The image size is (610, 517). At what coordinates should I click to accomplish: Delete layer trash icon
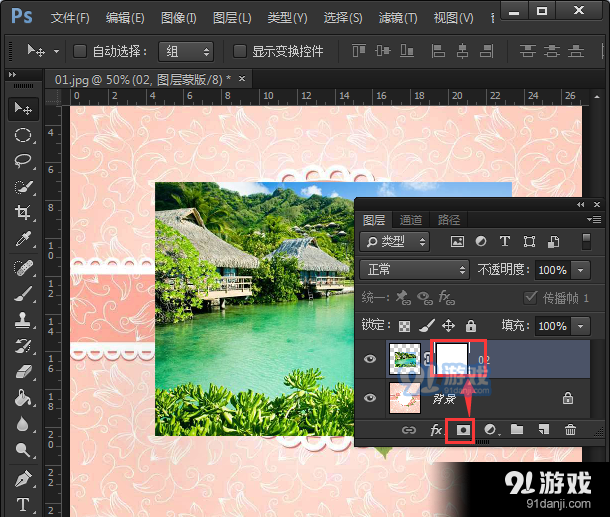click(570, 429)
